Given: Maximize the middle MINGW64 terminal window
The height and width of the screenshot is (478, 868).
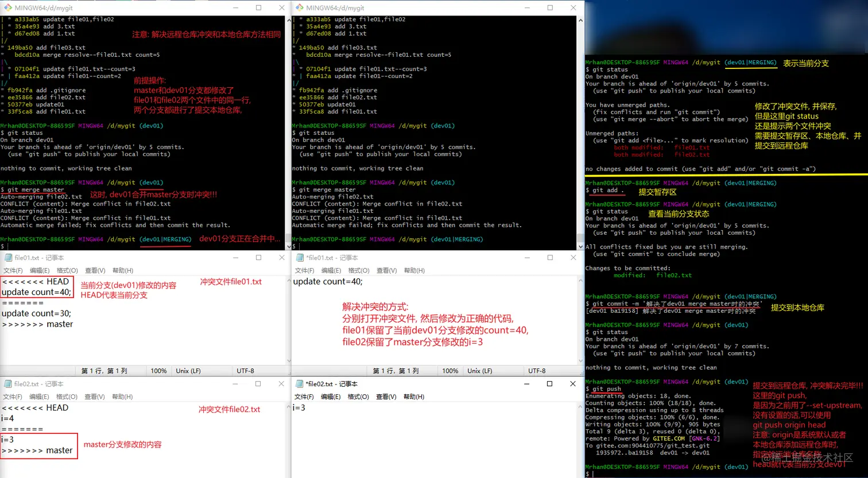Looking at the screenshot, I should (x=550, y=8).
